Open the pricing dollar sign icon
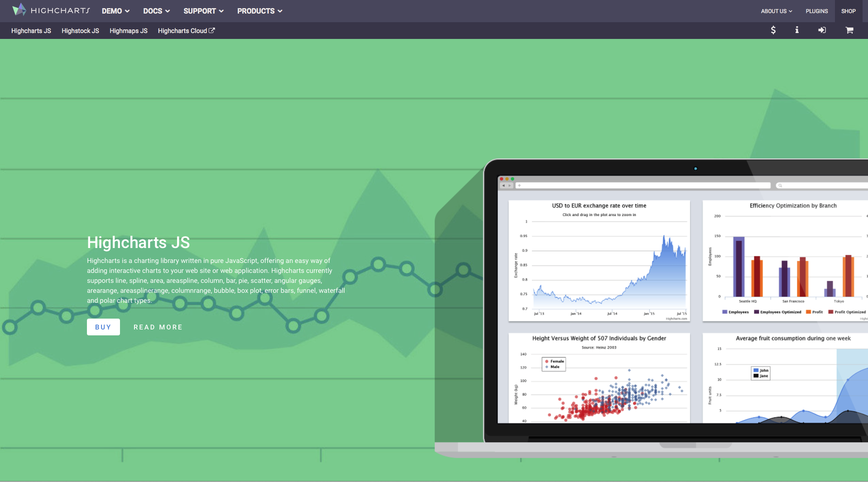The image size is (868, 482). point(773,30)
